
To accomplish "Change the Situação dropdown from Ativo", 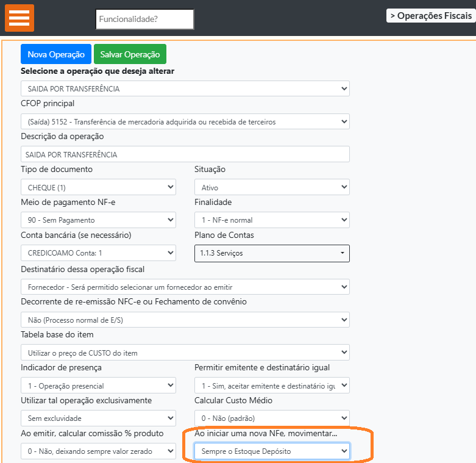I will [272, 187].
